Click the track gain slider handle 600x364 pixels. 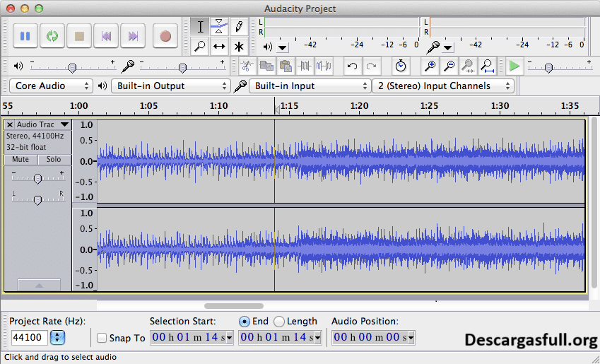click(37, 179)
